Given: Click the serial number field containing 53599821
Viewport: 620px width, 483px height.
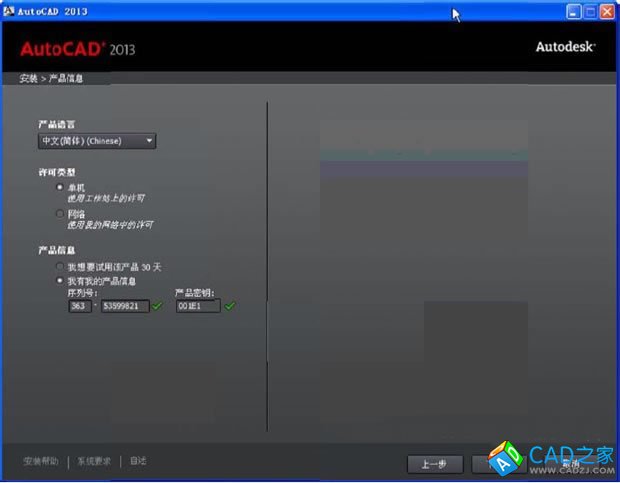Looking at the screenshot, I should (124, 306).
